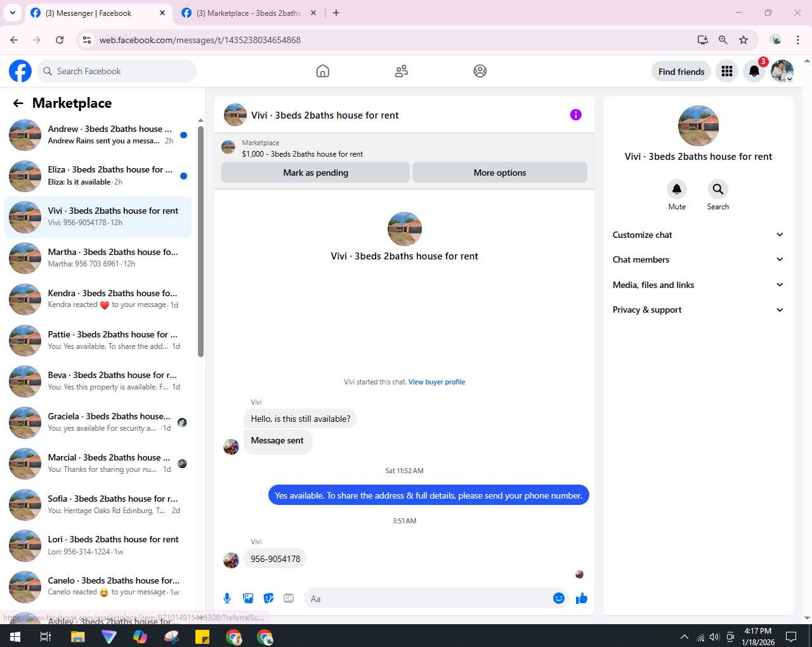The width and height of the screenshot is (812, 647).
Task: Click Mark as pending button
Action: coord(315,173)
